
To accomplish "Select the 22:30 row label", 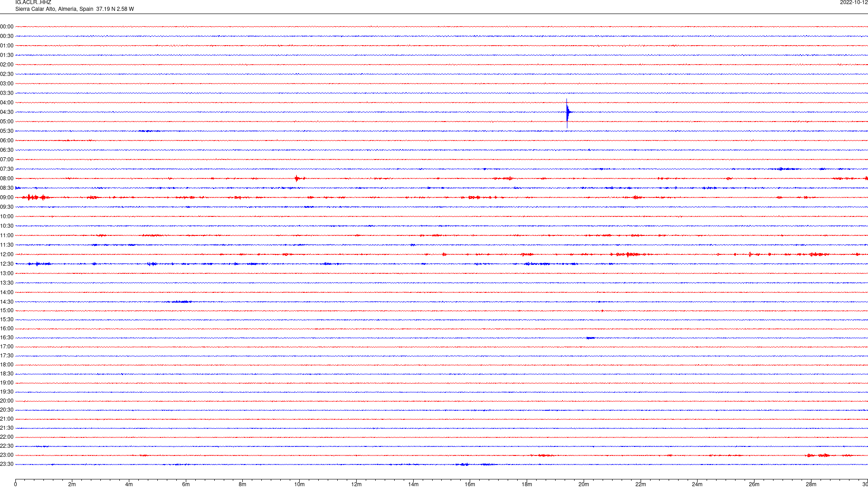I will (x=7, y=446).
